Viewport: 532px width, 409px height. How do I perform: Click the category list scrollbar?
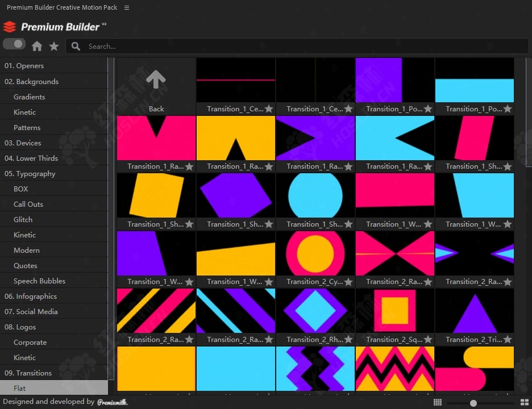111,218
